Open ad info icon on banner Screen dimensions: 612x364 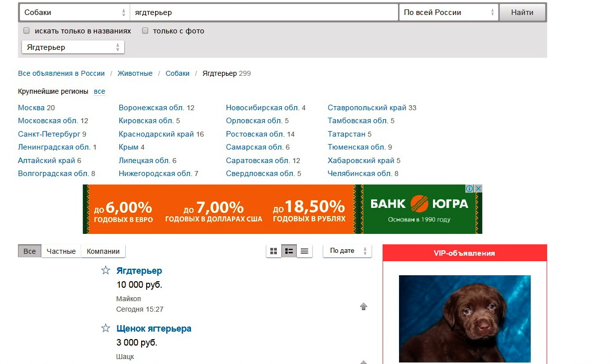[469, 188]
